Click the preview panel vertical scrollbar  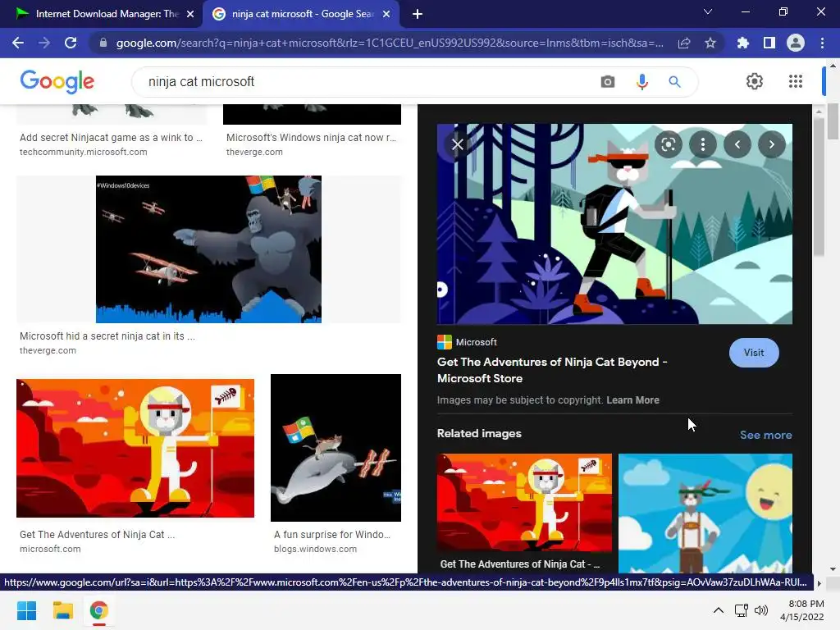coord(819,186)
